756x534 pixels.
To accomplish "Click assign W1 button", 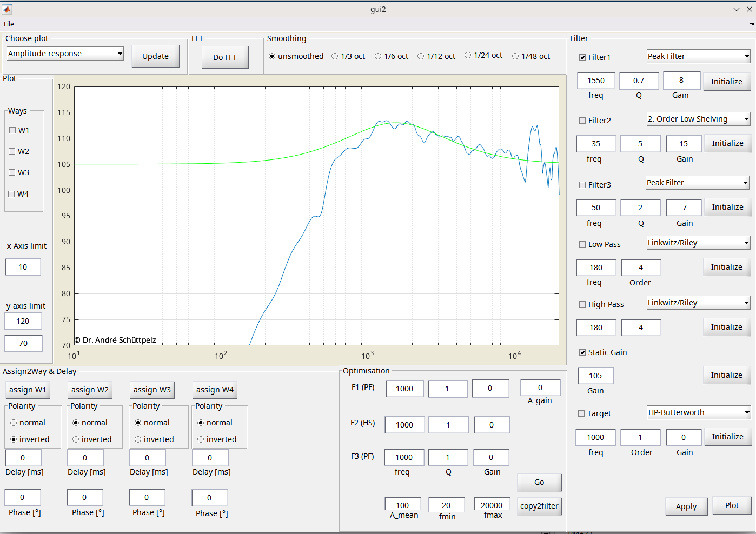I will [27, 390].
